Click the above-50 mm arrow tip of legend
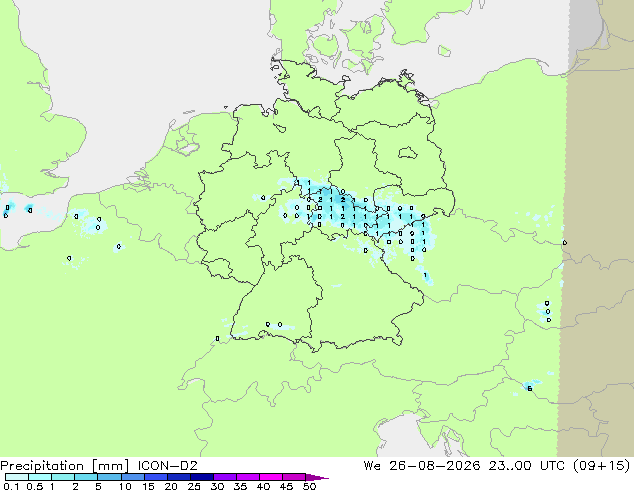Screen dimensions: 634x490 click(x=317, y=477)
